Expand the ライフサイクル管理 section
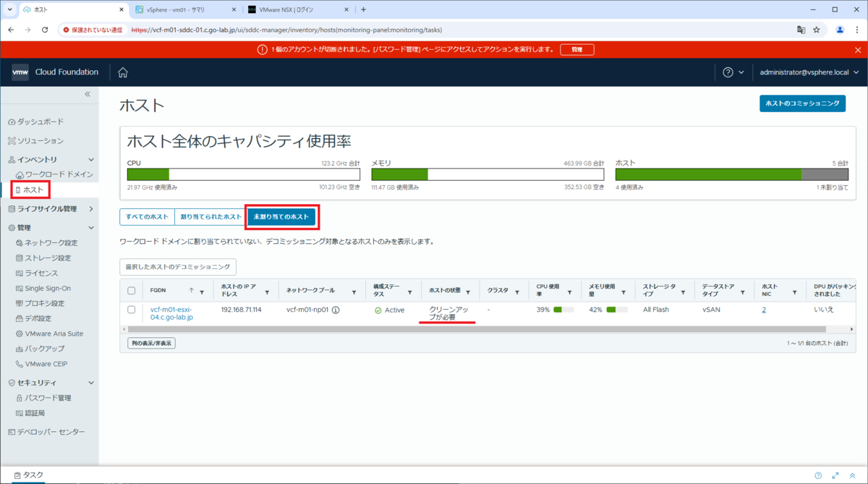 coord(91,209)
